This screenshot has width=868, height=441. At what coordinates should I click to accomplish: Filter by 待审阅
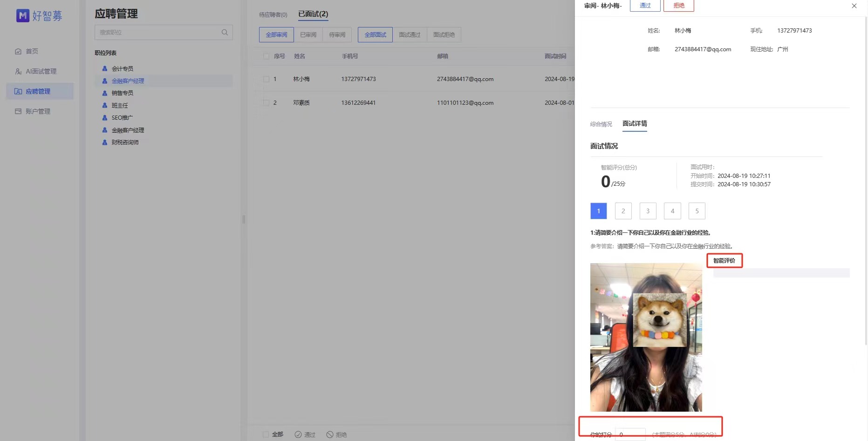(337, 35)
